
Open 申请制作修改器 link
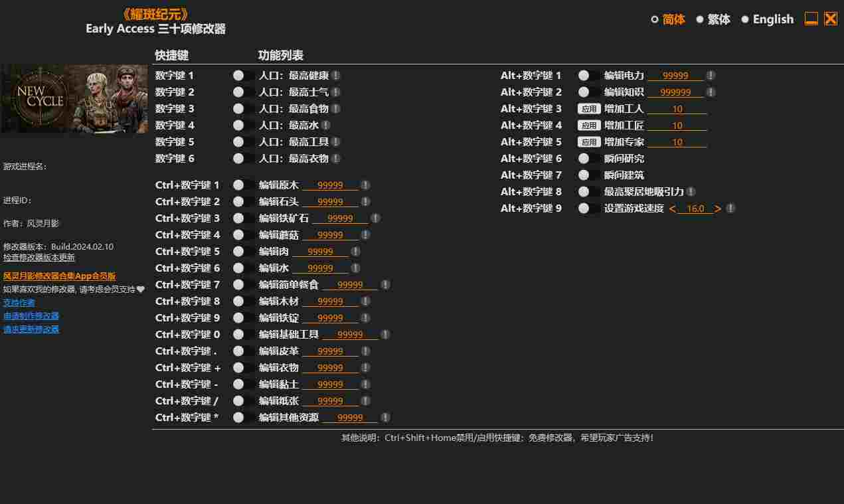click(x=31, y=316)
